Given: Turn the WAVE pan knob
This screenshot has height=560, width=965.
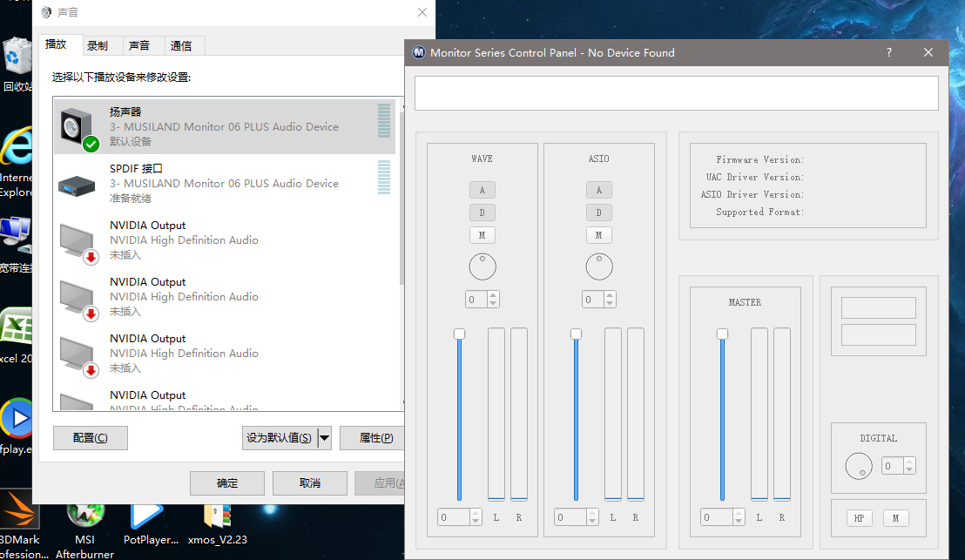Looking at the screenshot, I should 482,267.
